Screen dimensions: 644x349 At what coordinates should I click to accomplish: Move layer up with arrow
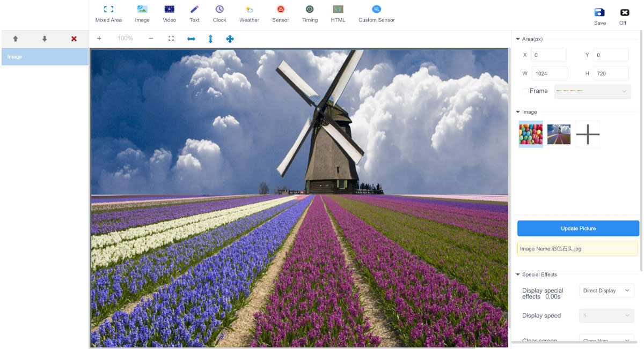(x=16, y=39)
